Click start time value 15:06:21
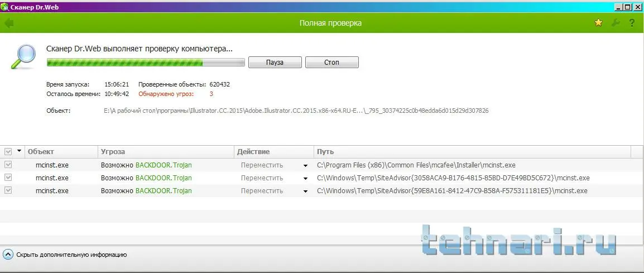Image resolution: width=644 pixels, height=273 pixels. [117, 84]
